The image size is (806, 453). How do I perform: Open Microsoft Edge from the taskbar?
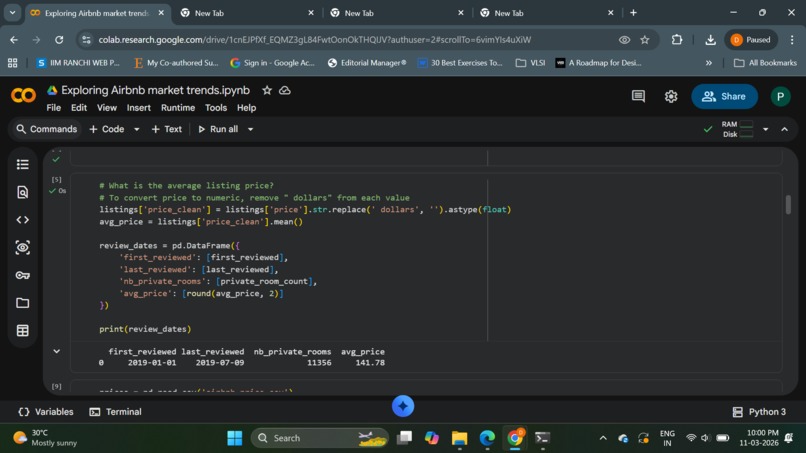487,438
